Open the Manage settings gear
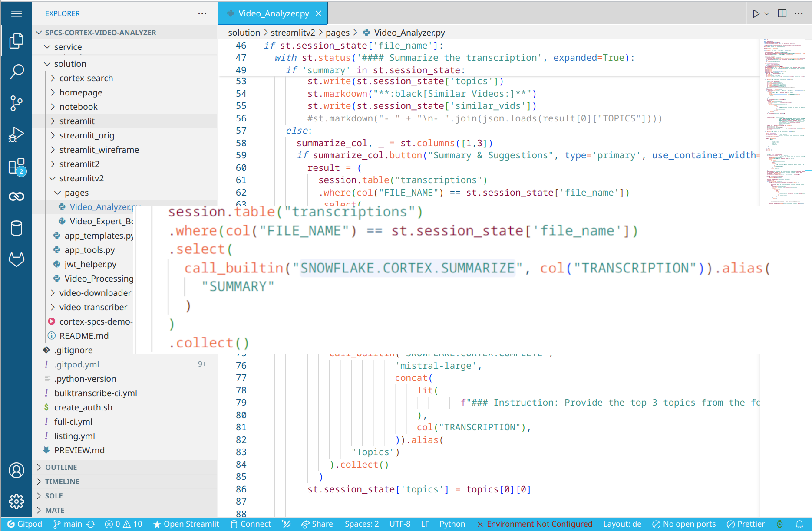The width and height of the screenshot is (812, 531). [16, 501]
